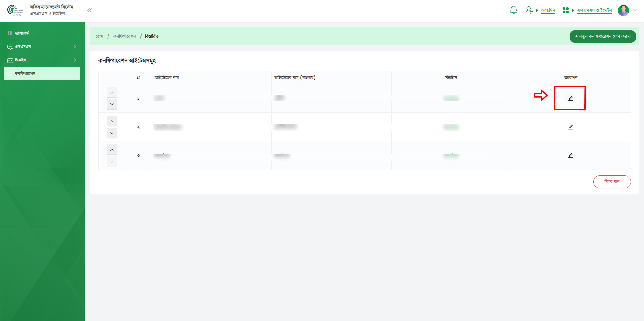The image size is (644, 321).
Task: Click the pencil icon in row ২
Action: pos(570,127)
